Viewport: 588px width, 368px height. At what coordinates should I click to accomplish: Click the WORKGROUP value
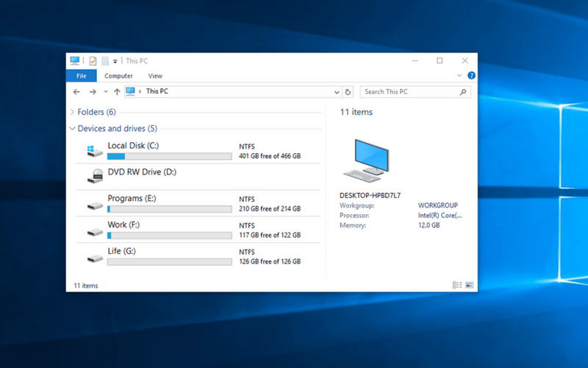click(438, 205)
